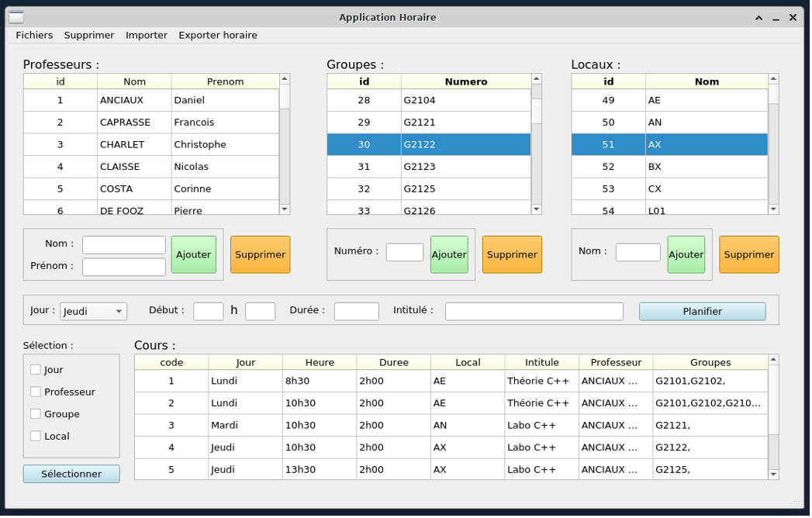Click the Numero header in Groupes table
Screen dimensions: 812x518
(466, 82)
